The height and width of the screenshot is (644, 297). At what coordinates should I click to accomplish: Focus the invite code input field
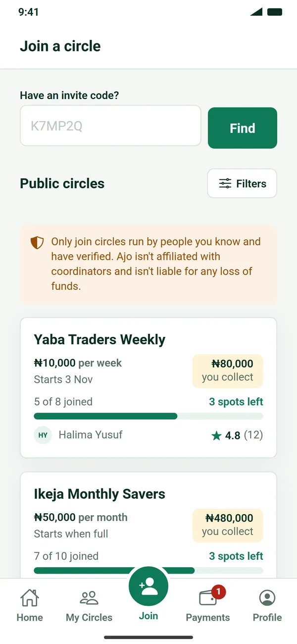pos(110,126)
